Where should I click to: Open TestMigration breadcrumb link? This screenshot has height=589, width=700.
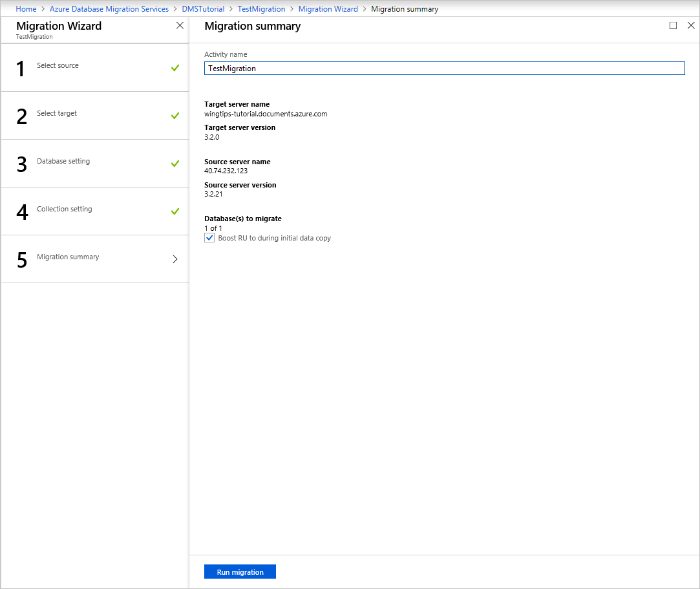coord(261,9)
